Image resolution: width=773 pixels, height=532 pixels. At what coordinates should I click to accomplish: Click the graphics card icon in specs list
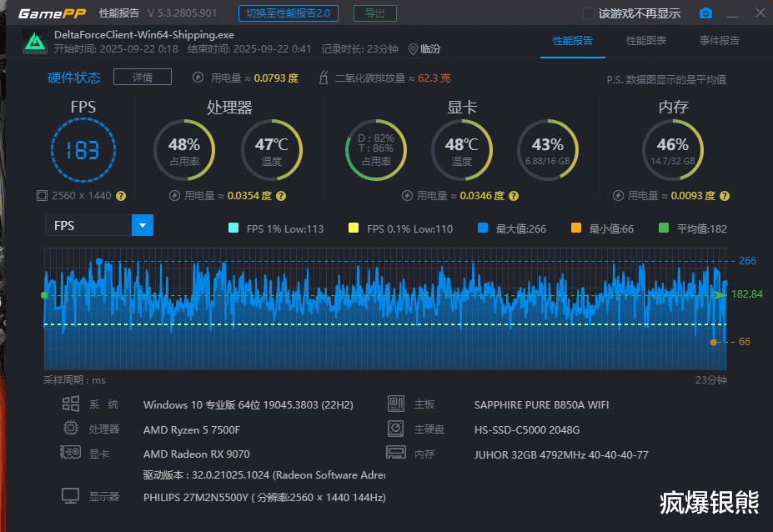click(x=70, y=452)
